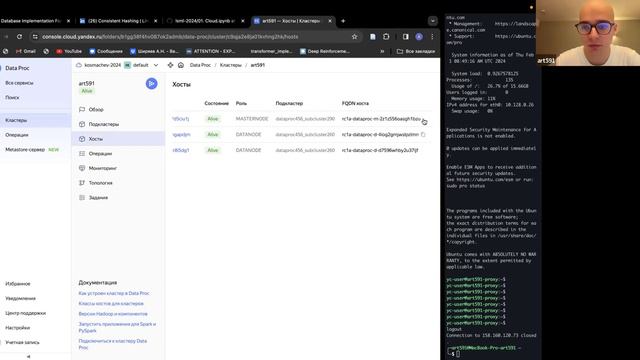Open Все сервисы in the left sidebar
The image size is (640, 360).
[x=19, y=83]
